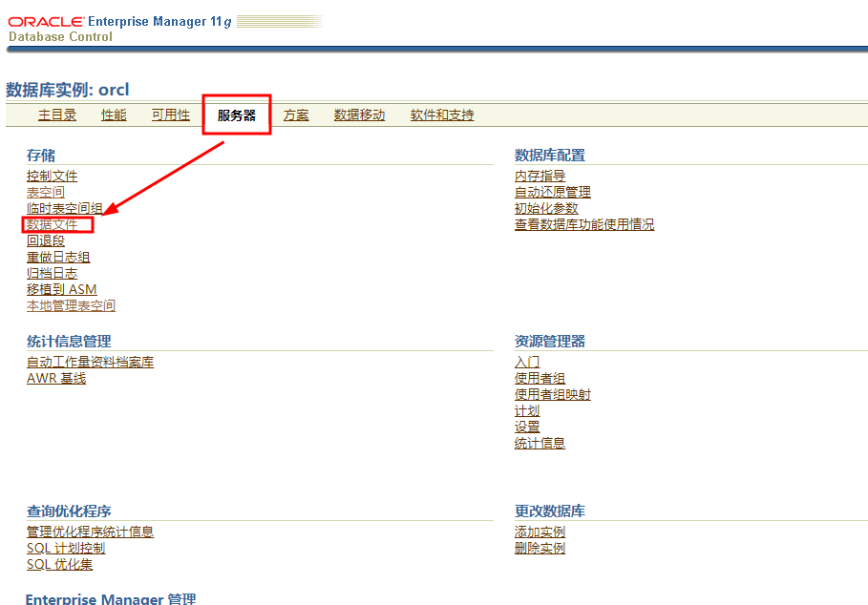Click the 存储 section heading

point(41,156)
